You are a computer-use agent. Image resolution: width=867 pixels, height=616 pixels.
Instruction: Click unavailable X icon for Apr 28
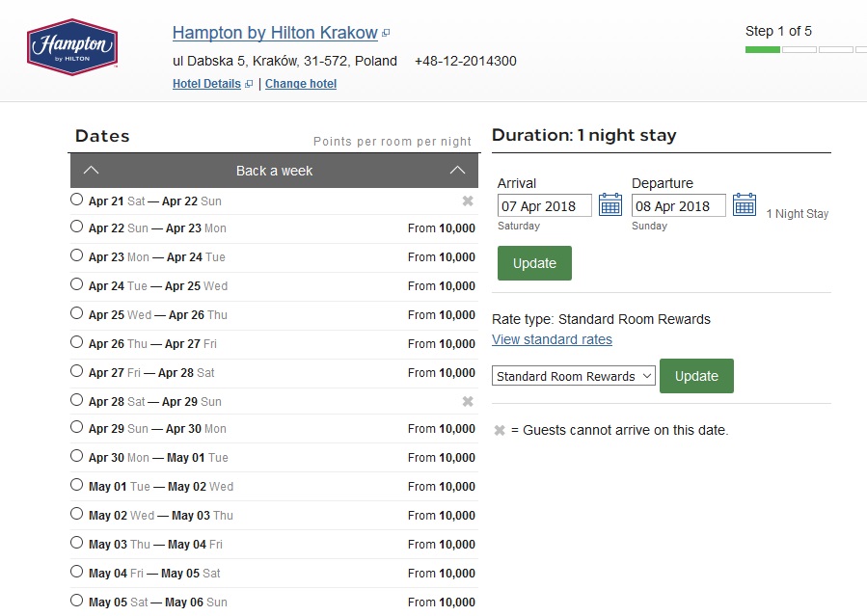468,401
